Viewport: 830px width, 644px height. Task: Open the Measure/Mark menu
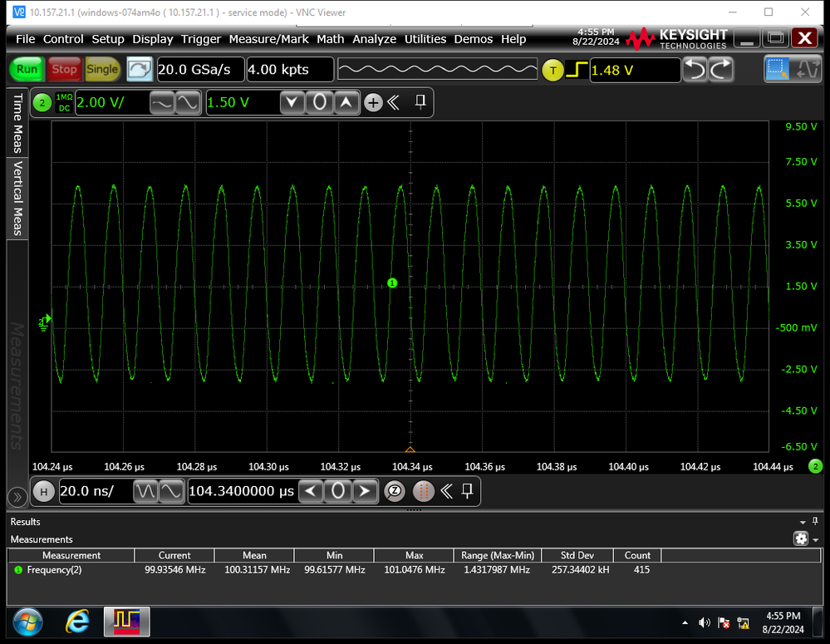tap(268, 39)
